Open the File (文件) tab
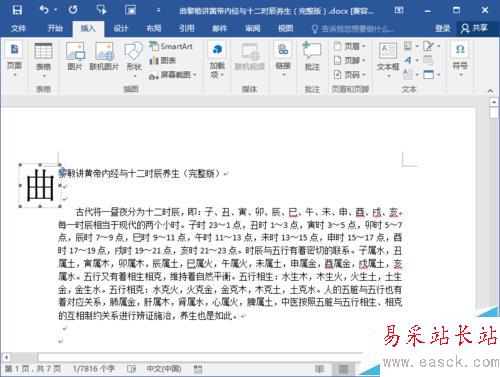This screenshot has width=500, height=377. (18, 28)
